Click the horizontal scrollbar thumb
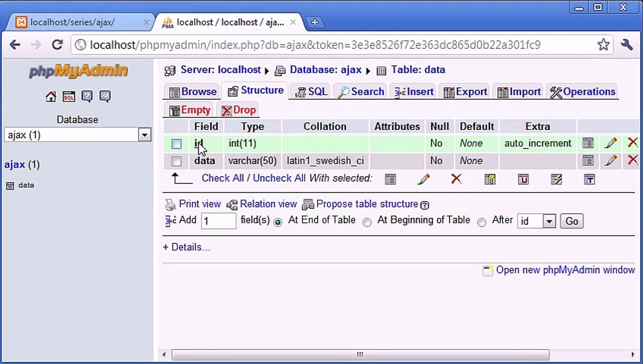The height and width of the screenshot is (364, 643). click(360, 355)
